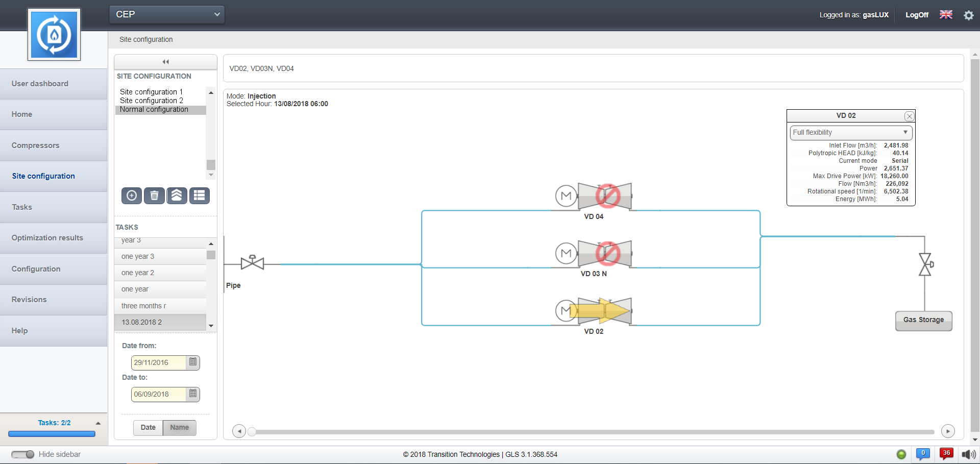980x464 pixels.
Task: Click the red notifications icon showing 36
Action: (946, 453)
